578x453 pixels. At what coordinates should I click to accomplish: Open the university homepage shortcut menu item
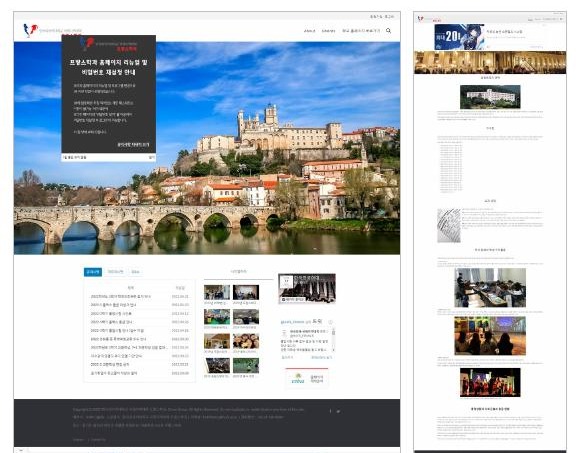361,31
